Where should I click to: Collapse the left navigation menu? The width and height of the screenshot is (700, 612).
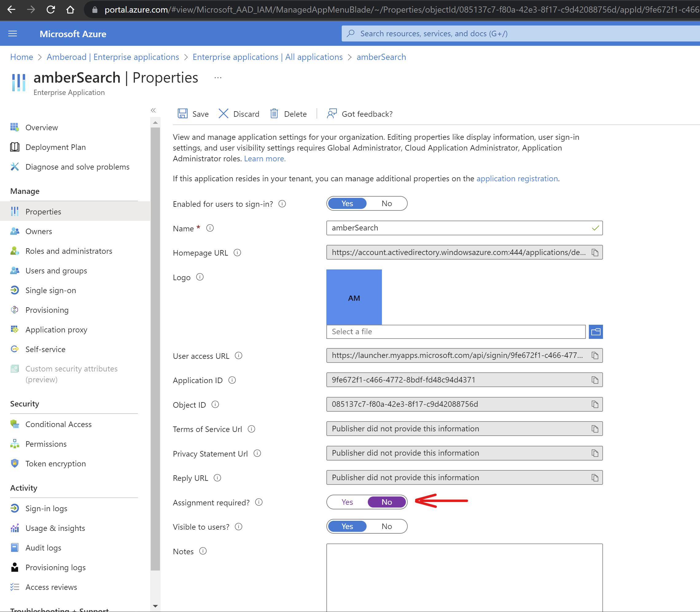[x=153, y=110]
